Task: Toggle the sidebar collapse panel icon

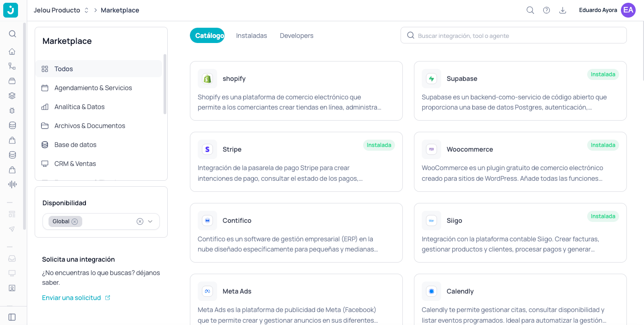Action: (12, 317)
